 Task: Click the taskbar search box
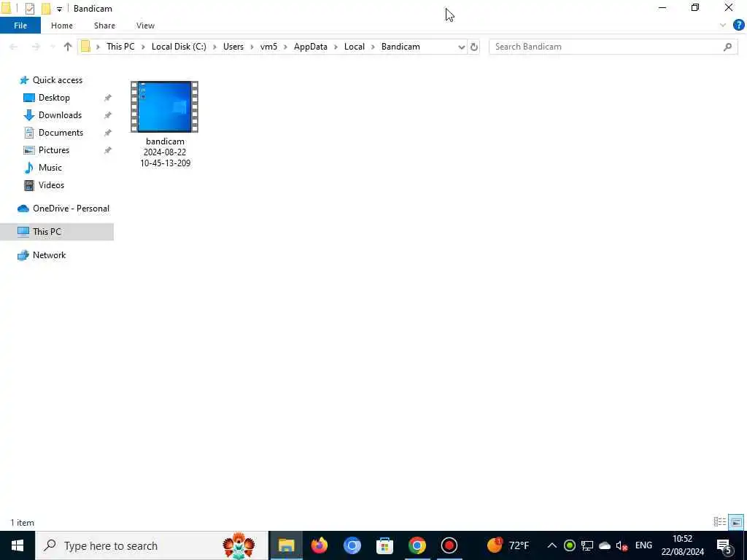(152, 545)
